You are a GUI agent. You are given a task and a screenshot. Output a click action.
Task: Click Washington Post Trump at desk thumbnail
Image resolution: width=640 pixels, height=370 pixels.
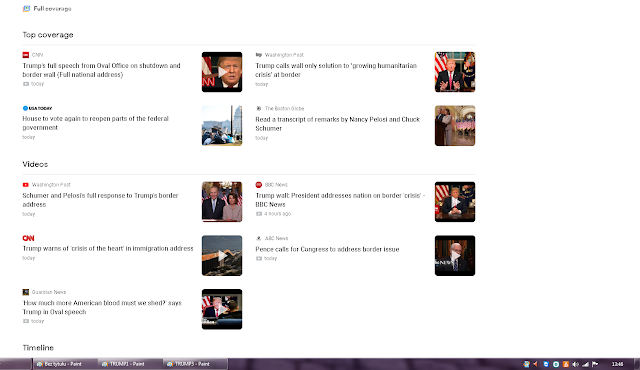click(455, 72)
